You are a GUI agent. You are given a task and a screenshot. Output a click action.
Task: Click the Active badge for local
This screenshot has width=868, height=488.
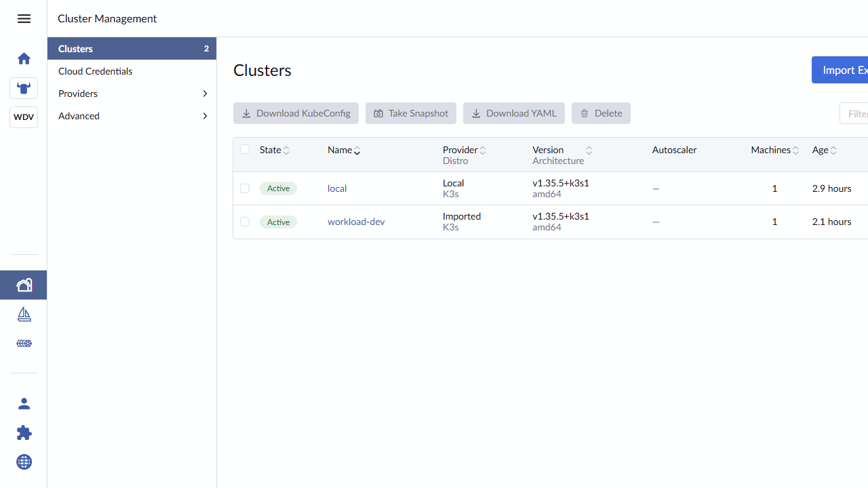click(x=278, y=188)
